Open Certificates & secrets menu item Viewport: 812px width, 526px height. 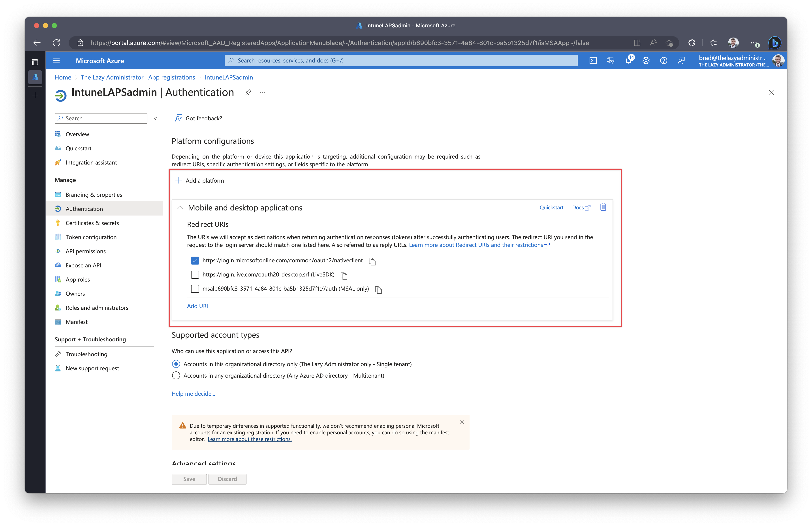[x=92, y=223]
